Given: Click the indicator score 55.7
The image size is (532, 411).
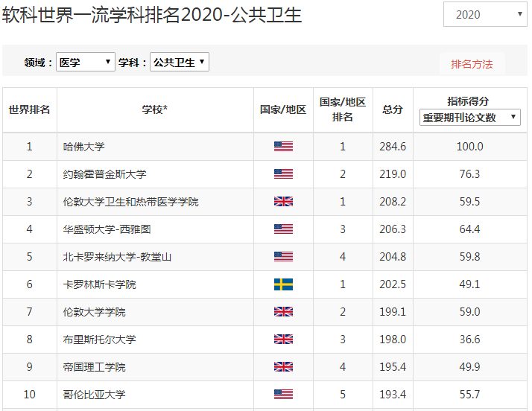Looking at the screenshot, I should pos(470,395).
